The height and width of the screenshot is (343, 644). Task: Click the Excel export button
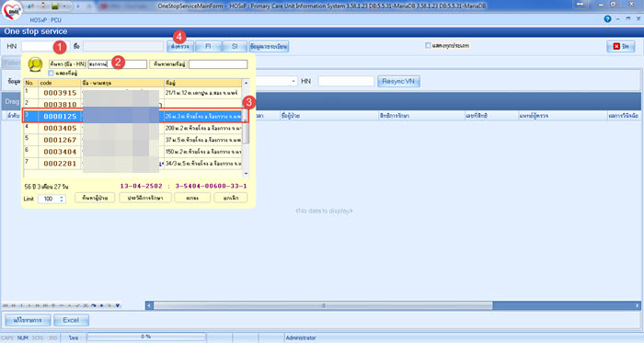pos(71,320)
